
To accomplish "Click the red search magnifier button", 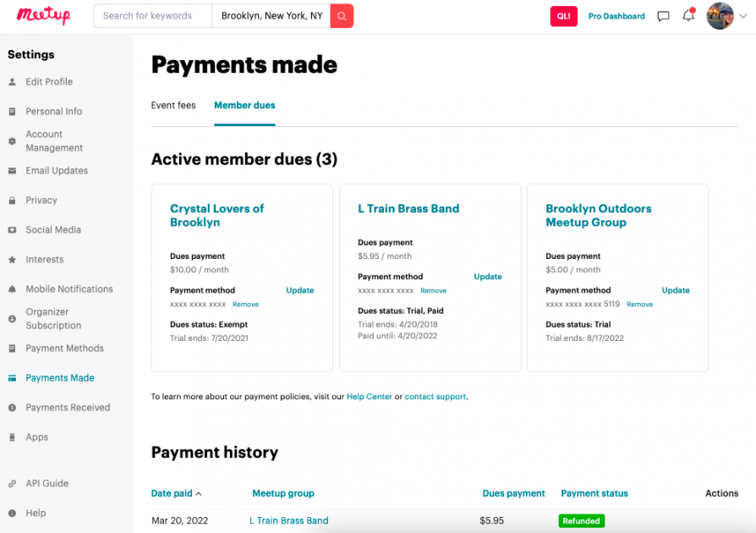I will [x=342, y=16].
